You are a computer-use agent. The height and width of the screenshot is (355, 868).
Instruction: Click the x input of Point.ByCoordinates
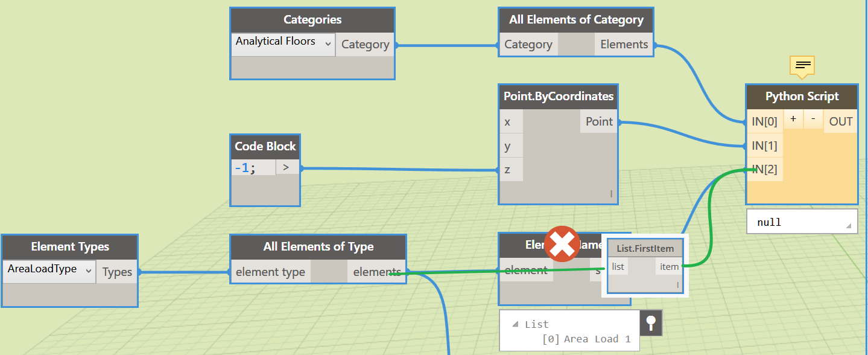(x=507, y=122)
